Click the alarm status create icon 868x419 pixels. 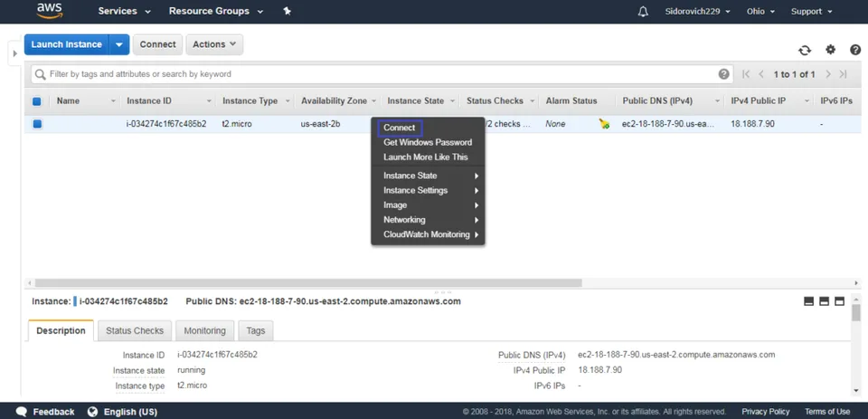tap(604, 124)
